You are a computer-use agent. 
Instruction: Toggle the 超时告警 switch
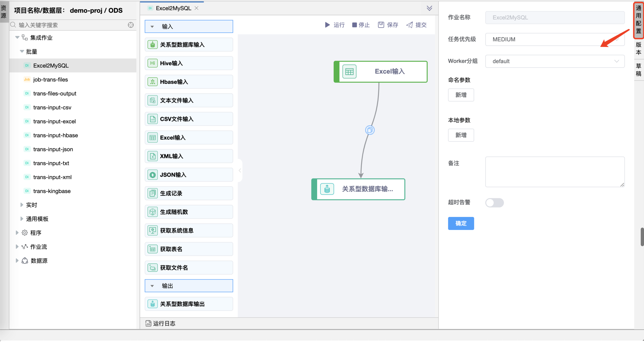coord(494,203)
